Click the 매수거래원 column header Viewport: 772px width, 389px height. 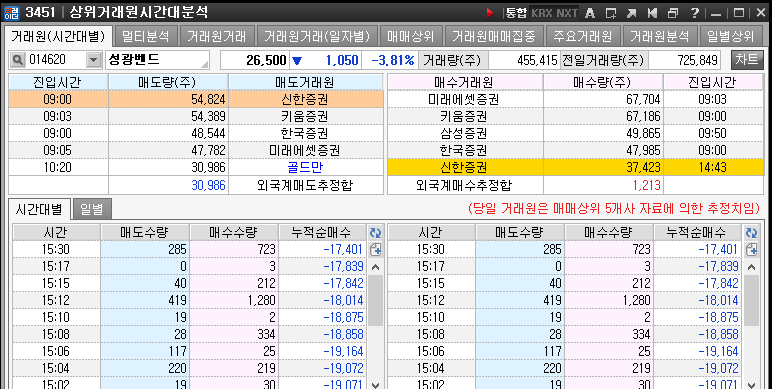(465, 82)
